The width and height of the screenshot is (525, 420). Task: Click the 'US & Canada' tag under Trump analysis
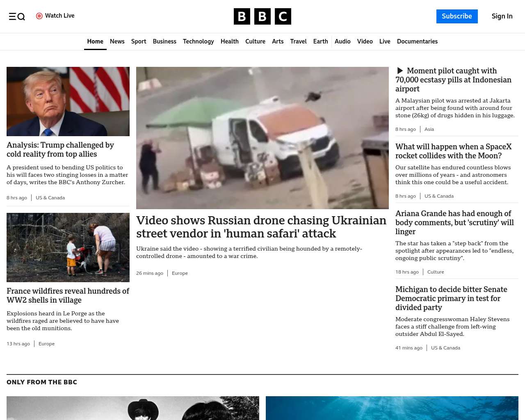click(x=50, y=198)
